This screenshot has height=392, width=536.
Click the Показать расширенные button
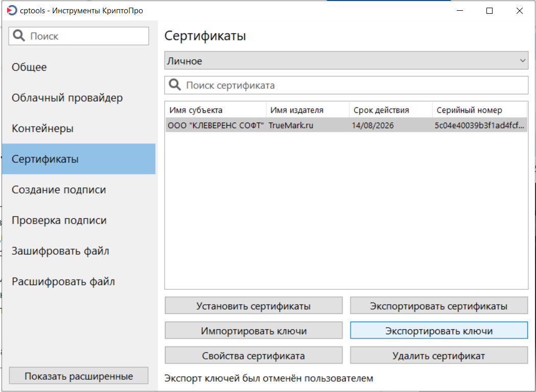79,376
